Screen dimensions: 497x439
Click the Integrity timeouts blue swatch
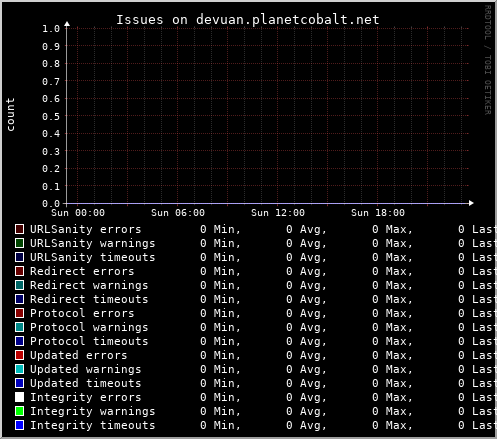(19, 425)
